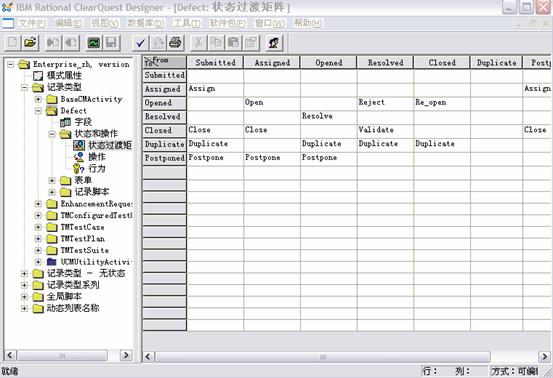Click the 字段 fields icon in tree
This screenshot has width=553, height=378.
[65, 122]
